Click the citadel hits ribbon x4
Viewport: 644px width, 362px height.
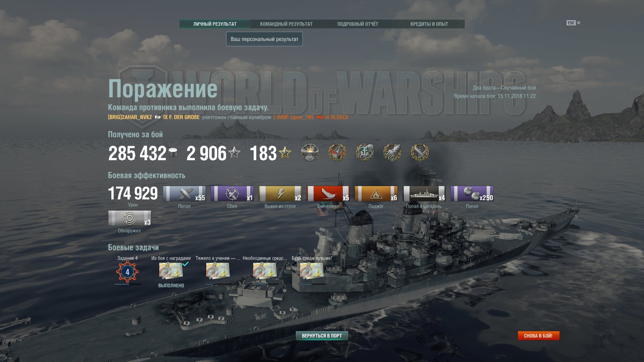point(424,194)
